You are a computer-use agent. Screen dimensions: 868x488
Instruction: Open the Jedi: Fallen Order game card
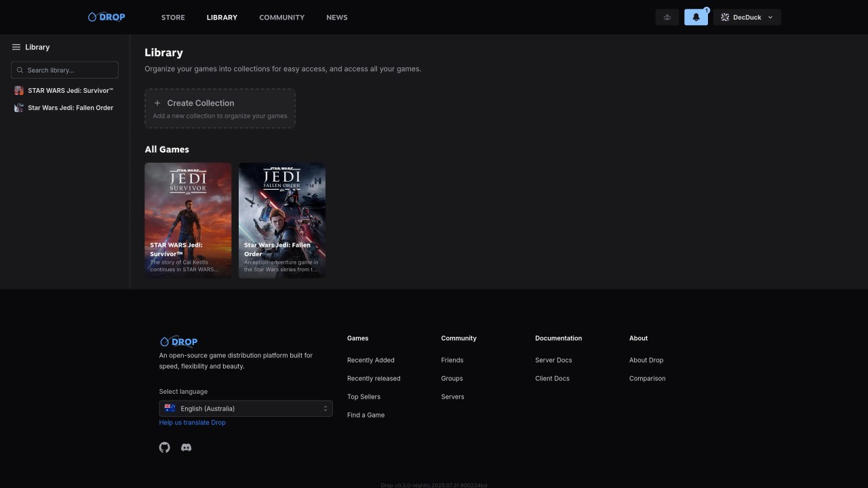(282, 220)
